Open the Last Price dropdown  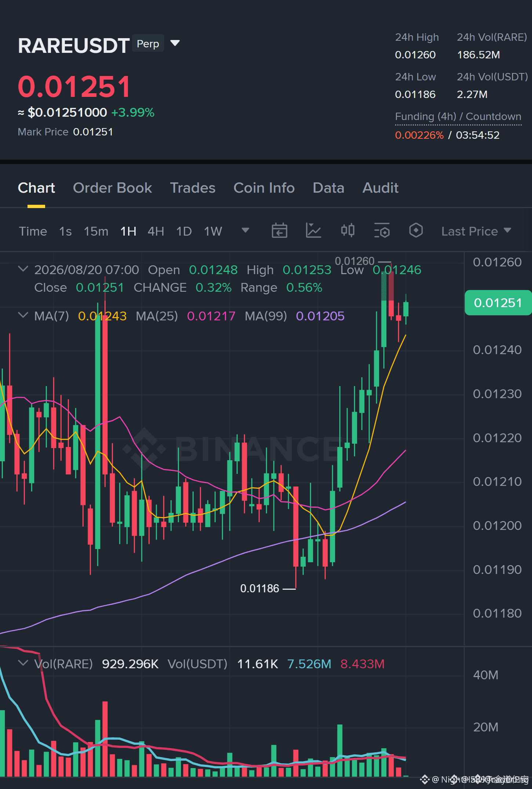coord(476,231)
